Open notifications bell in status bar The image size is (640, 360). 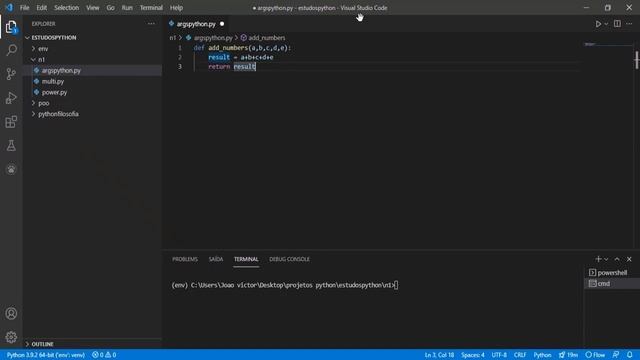point(629,355)
